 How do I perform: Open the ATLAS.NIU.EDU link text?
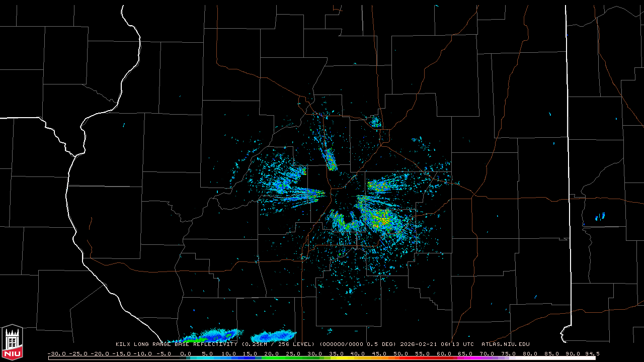506,344
